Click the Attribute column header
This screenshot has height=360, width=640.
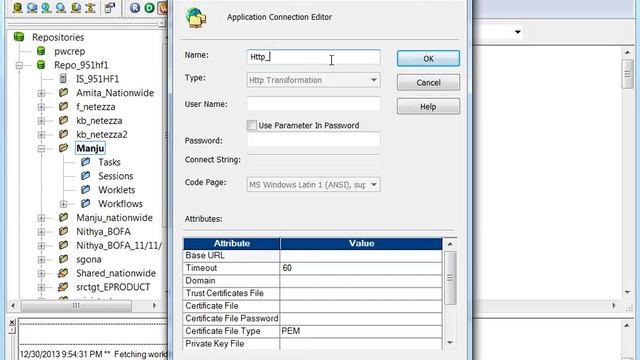[232, 243]
